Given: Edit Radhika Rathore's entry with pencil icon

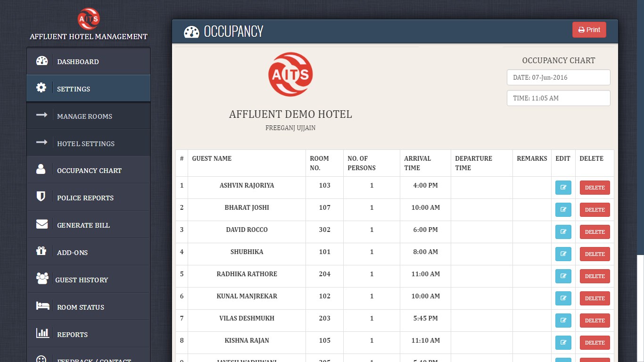Looking at the screenshot, I should [563, 276].
